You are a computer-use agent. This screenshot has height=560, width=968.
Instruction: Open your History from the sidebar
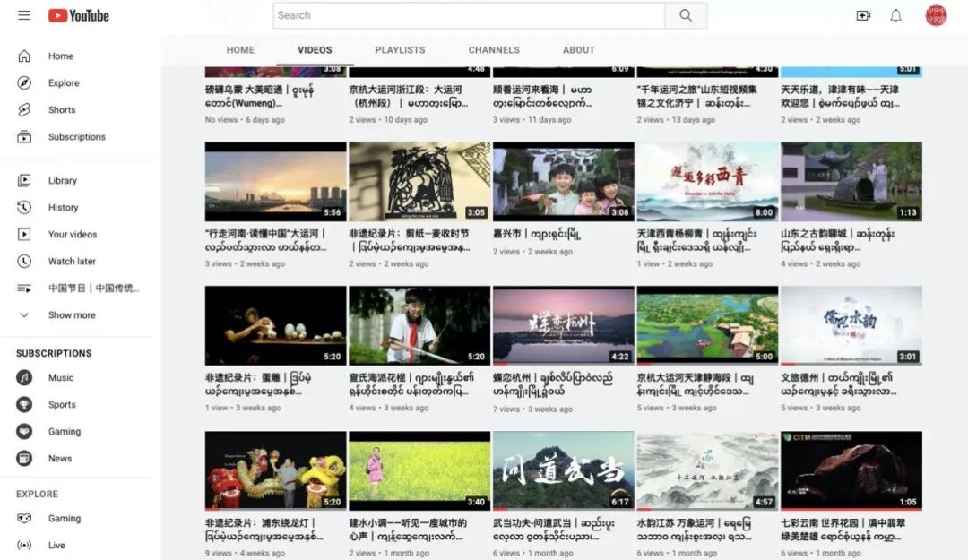[x=63, y=207]
